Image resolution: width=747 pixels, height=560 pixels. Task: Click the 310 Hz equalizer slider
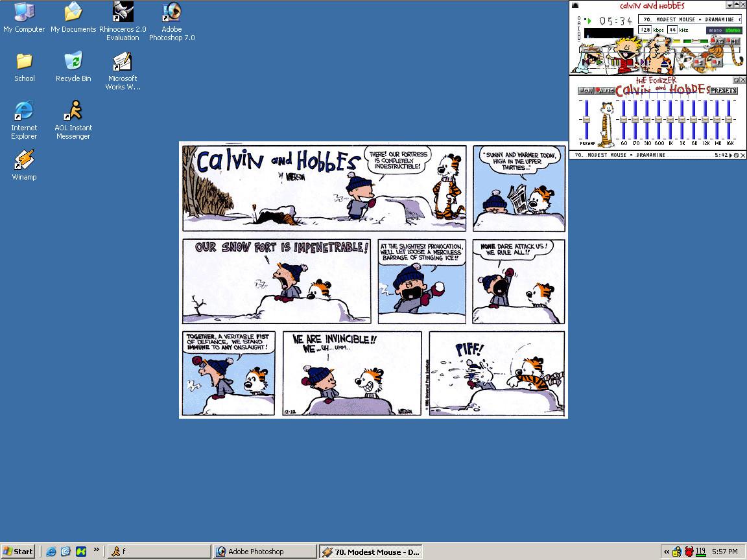pyautogui.click(x=647, y=119)
